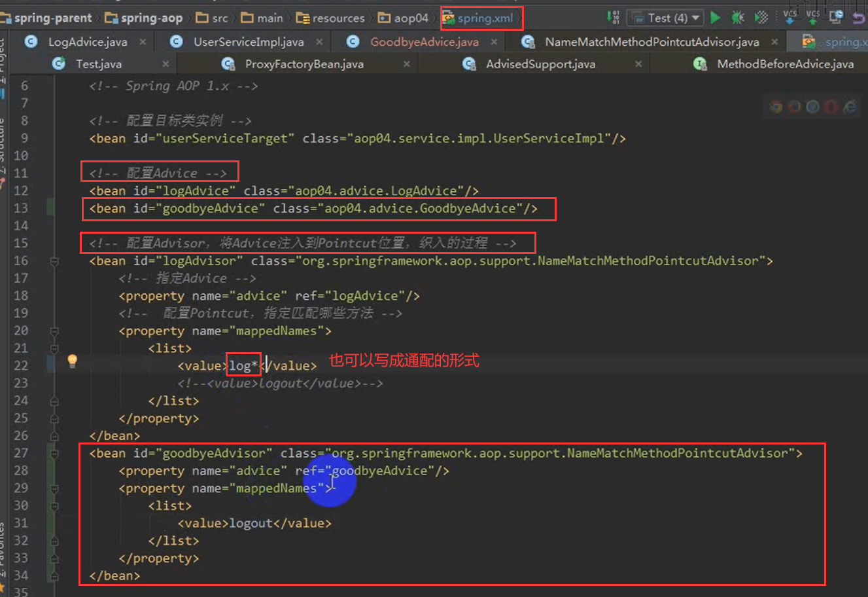Collapse the list fold marker on line 21
Viewport: 868px width, 597px height.
54,349
